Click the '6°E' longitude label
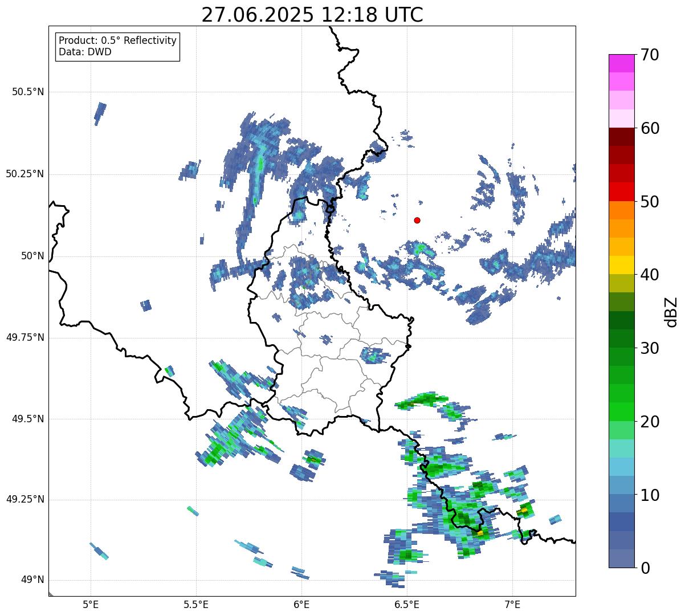 click(x=301, y=604)
